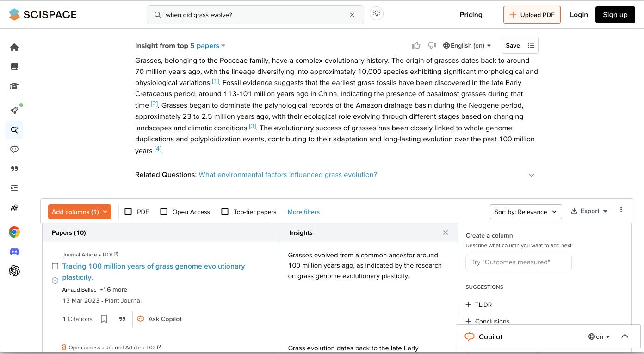Toggle the PDF filter checkbox
Viewport: 644px width, 354px height.
[128, 212]
